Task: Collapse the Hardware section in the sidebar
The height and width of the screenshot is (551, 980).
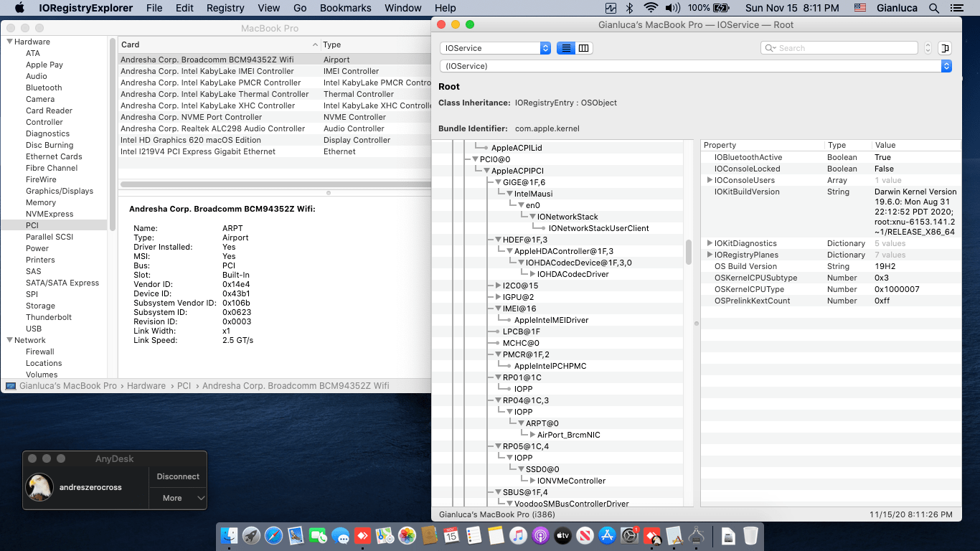Action: [9, 42]
